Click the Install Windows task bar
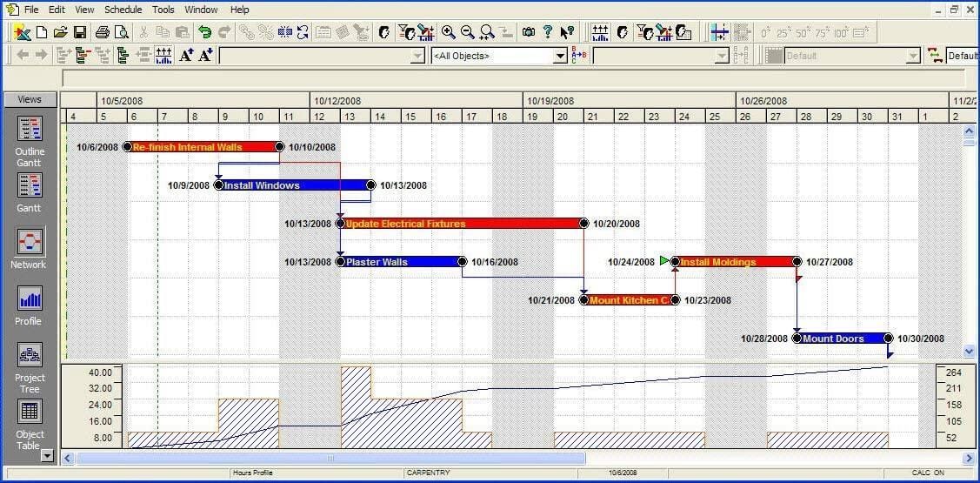980x483 pixels. pos(294,185)
